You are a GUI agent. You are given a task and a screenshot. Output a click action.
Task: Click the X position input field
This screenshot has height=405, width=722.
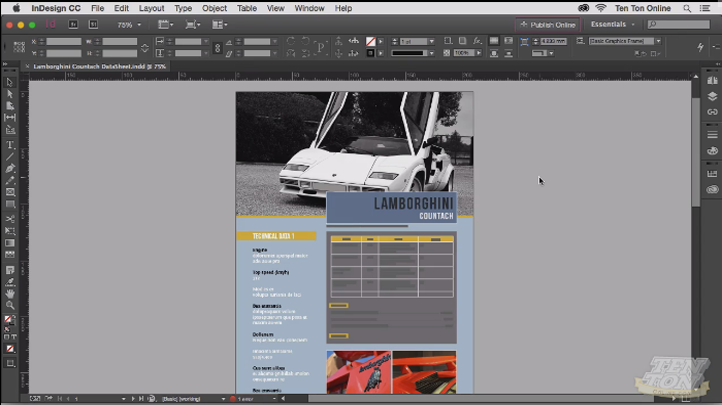[64, 41]
